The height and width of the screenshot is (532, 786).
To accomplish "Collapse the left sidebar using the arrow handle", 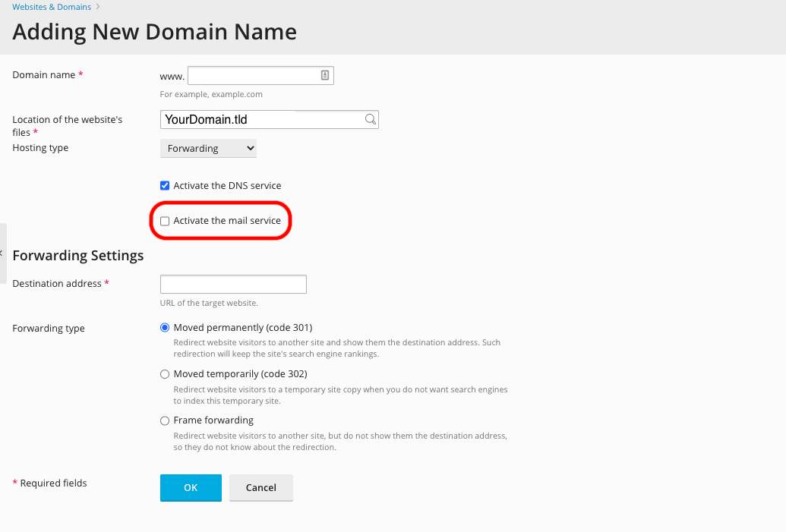I will pyautogui.click(x=2, y=253).
